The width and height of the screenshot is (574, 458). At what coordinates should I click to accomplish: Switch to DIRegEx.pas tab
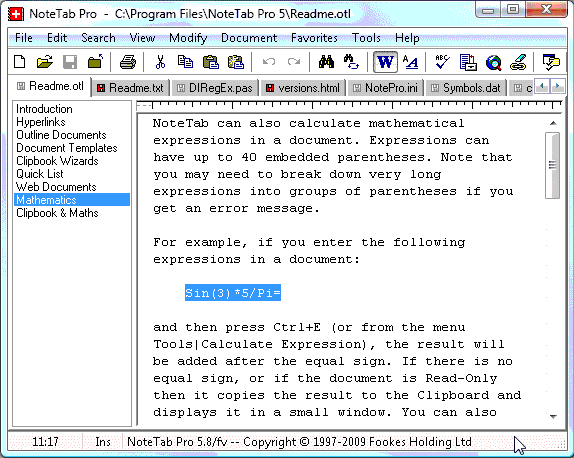pos(215,88)
